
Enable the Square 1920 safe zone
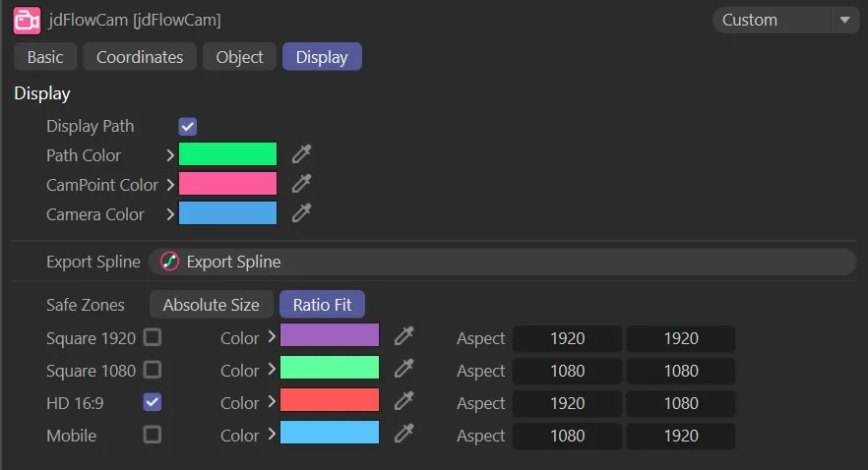pos(153,337)
